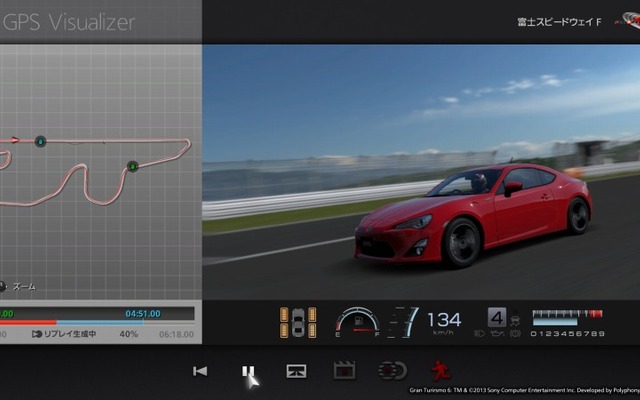
Task: Pause the replay playback
Action: 248,371
